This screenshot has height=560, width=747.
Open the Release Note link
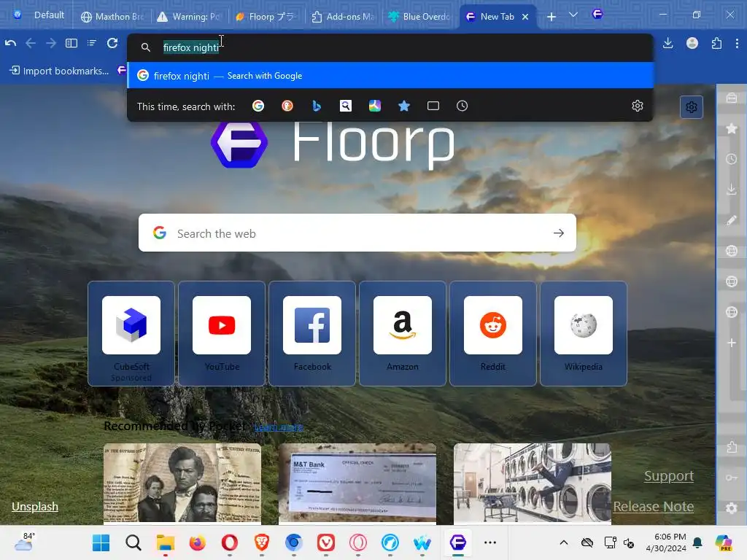click(653, 506)
